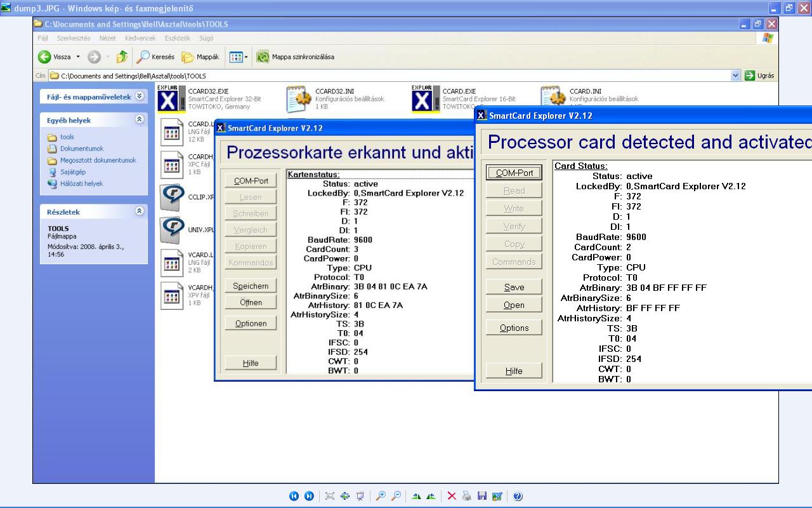Select the CCARD32.EXE file icon

(x=171, y=98)
